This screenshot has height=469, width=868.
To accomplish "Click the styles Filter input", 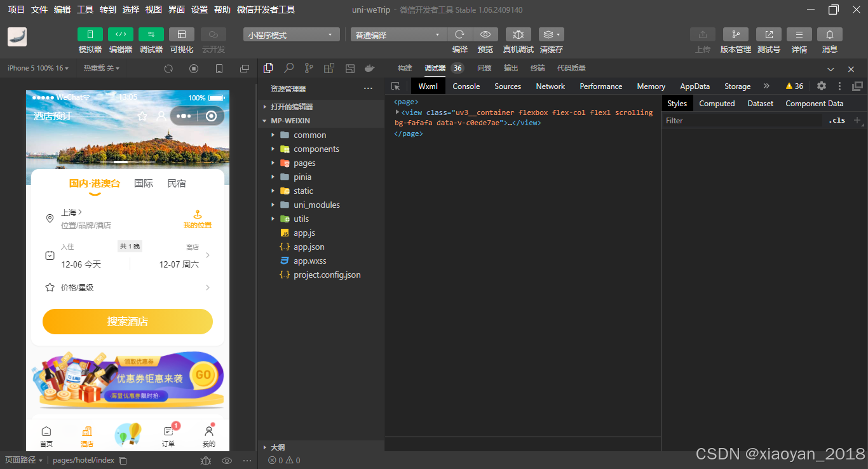I will [x=742, y=120].
